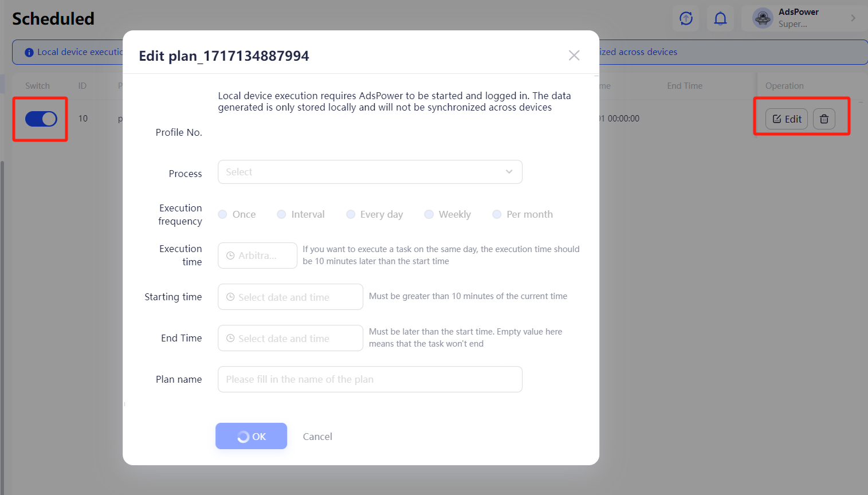Click the AdsPower account avatar
Viewport: 868px width, 495px height.
[763, 18]
